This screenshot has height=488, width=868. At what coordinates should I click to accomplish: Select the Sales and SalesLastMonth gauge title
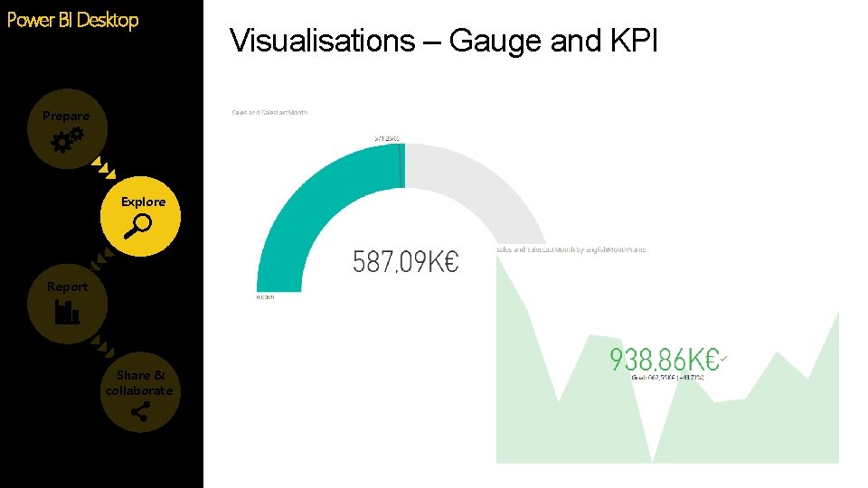click(x=269, y=113)
